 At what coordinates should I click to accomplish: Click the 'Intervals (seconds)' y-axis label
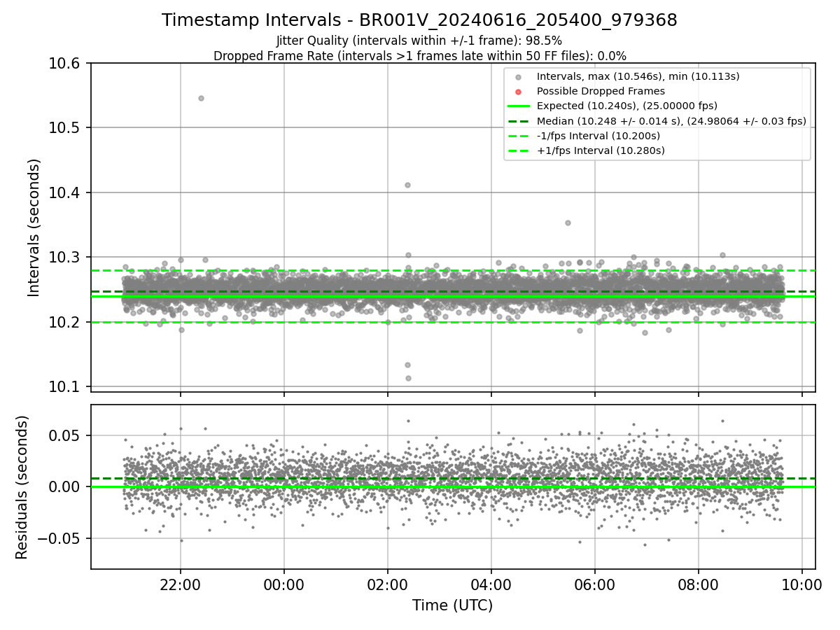34,227
